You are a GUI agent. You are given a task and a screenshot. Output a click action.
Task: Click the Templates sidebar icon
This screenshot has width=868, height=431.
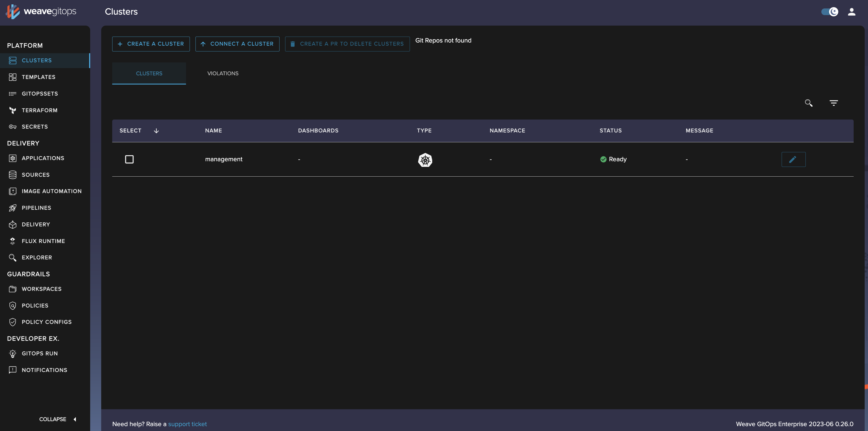click(12, 77)
